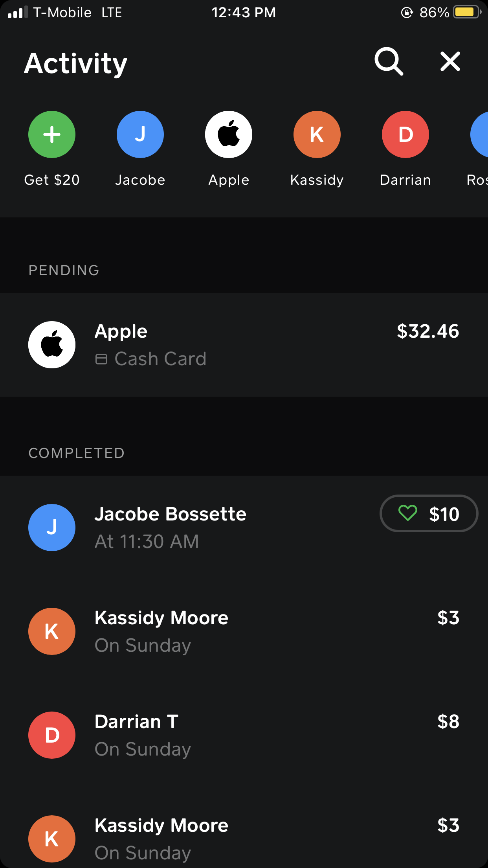Tap the Apple logo in the pending row
Screen dimensions: 488x868
pos(52,345)
